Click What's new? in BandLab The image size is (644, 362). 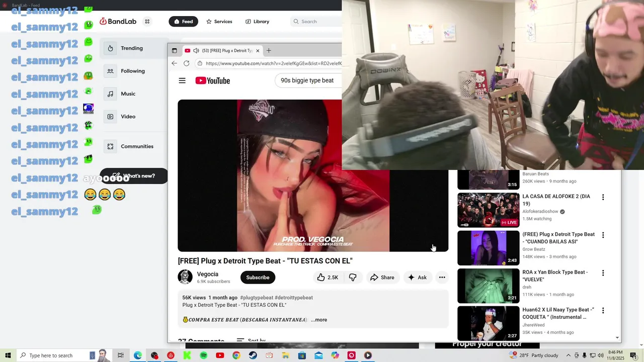point(134,176)
